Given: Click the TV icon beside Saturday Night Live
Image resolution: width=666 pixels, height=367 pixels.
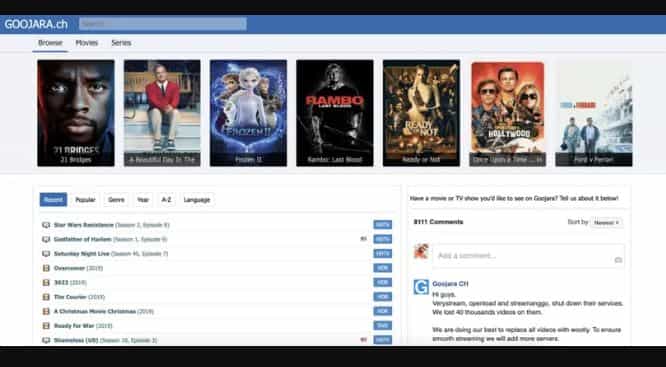Looking at the screenshot, I should [46, 254].
